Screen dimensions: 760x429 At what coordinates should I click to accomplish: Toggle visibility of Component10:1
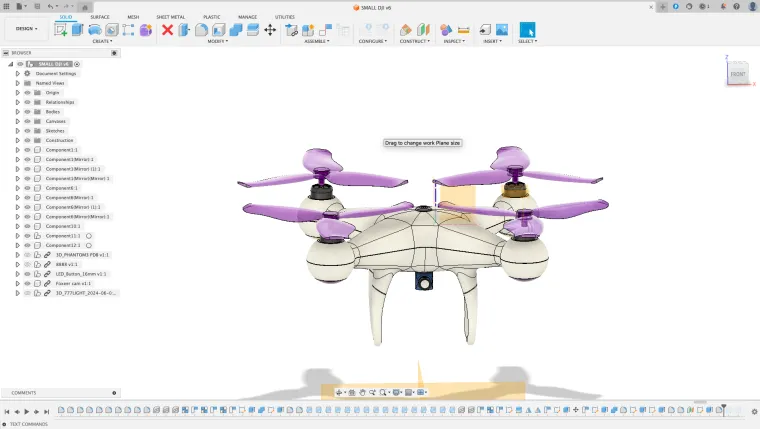click(27, 226)
